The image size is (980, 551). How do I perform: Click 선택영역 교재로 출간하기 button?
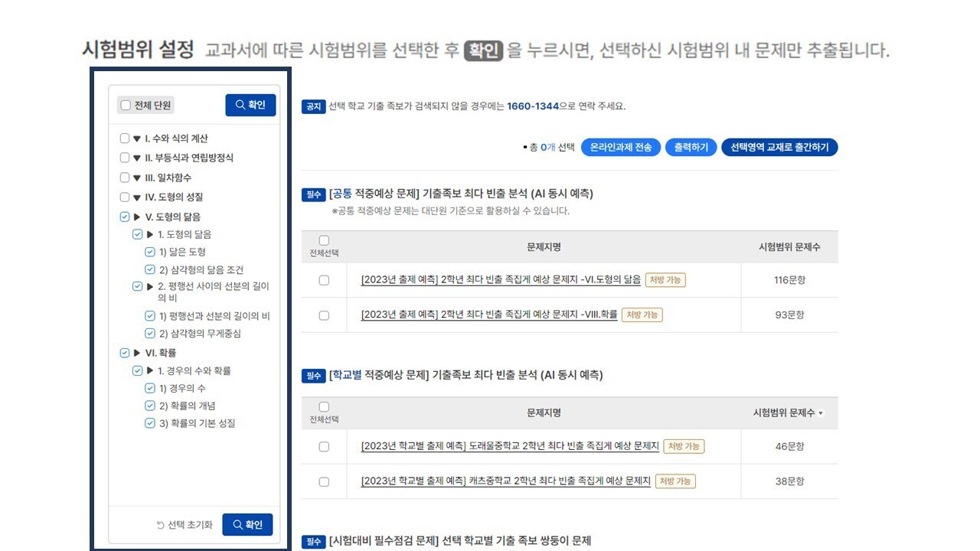(x=779, y=147)
